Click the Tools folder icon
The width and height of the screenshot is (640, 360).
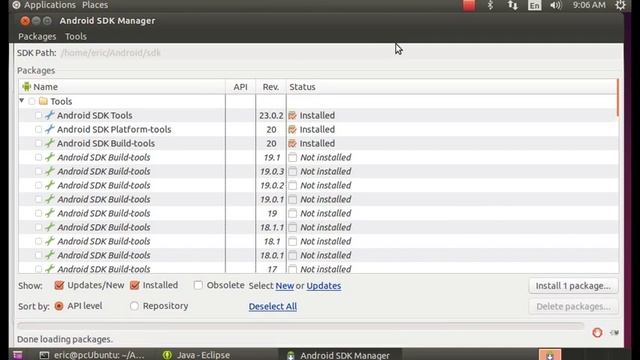[x=43, y=101]
